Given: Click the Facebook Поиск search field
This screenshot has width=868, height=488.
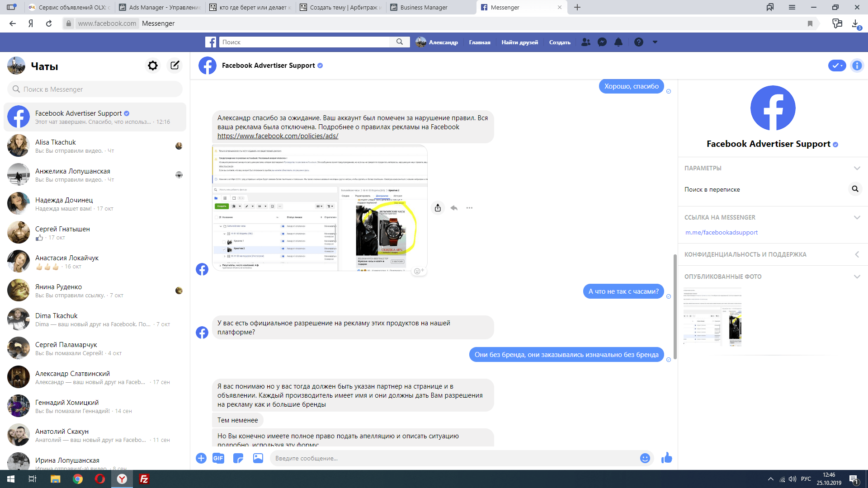Looking at the screenshot, I should [305, 42].
